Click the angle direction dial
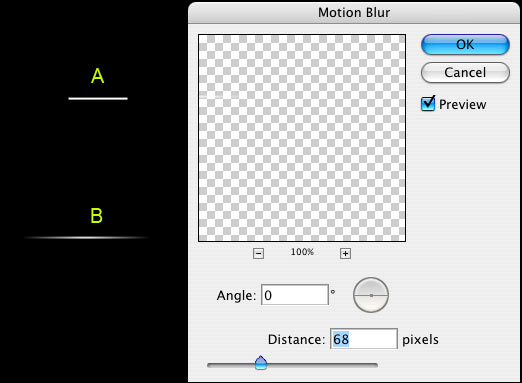Screen dimensions: 522x383 371,295
